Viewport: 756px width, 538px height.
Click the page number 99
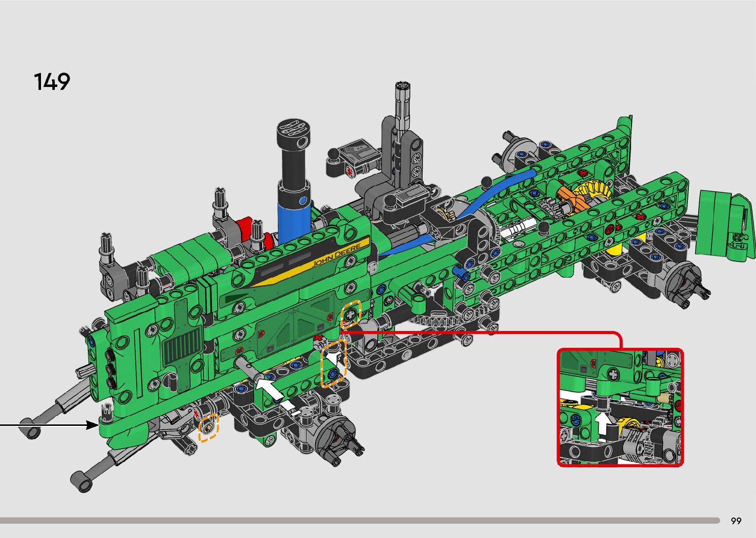(x=736, y=521)
